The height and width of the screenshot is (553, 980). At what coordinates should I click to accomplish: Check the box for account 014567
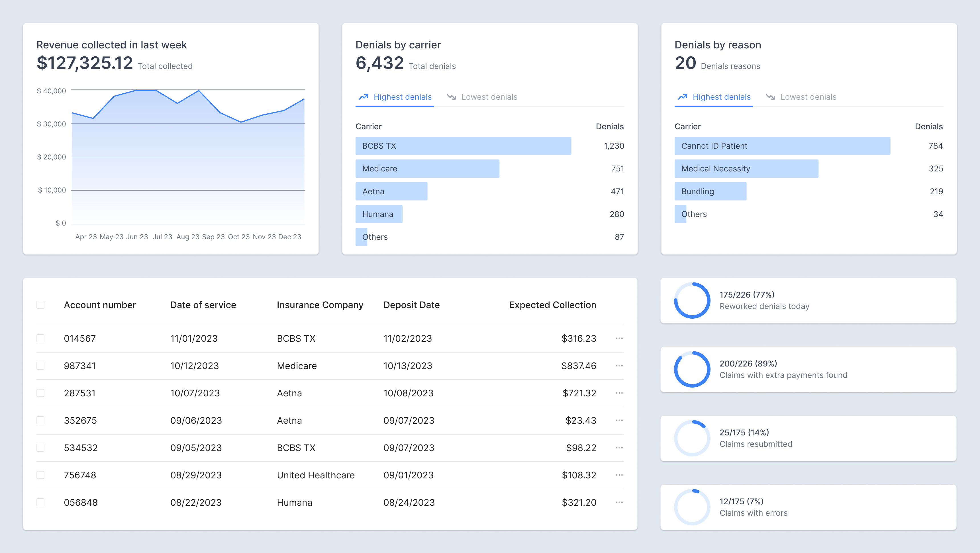pyautogui.click(x=40, y=339)
